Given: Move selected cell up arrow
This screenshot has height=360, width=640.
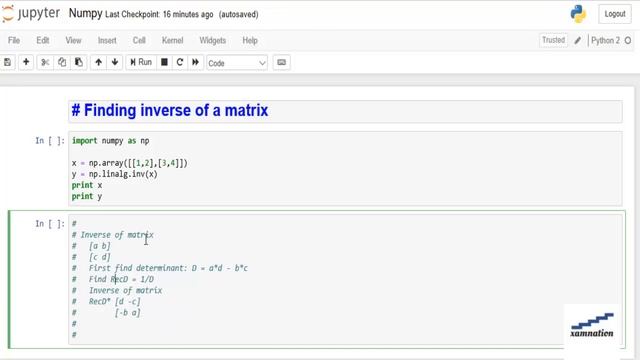Looking at the screenshot, I should point(98,62).
